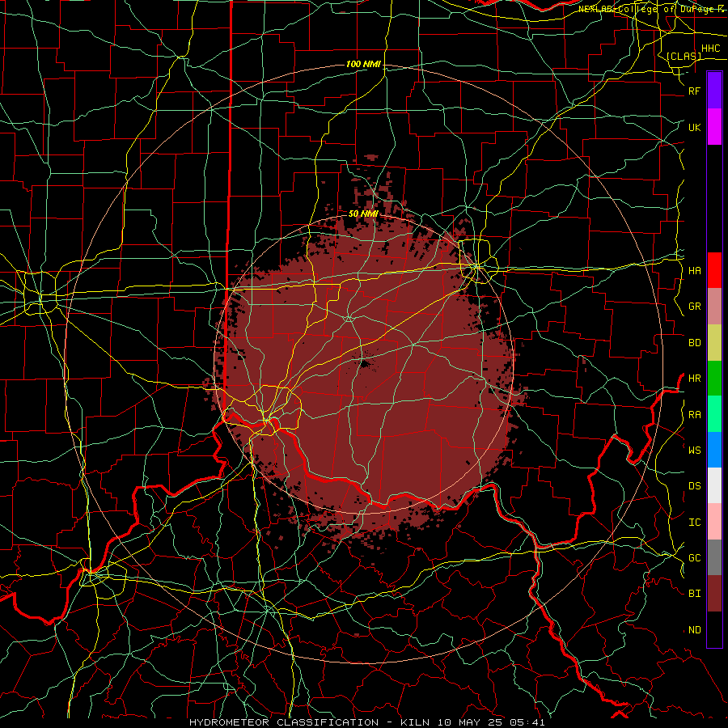728x728 pixels.
Task: Click the yellow BD legend color swatch
Action: pos(714,343)
